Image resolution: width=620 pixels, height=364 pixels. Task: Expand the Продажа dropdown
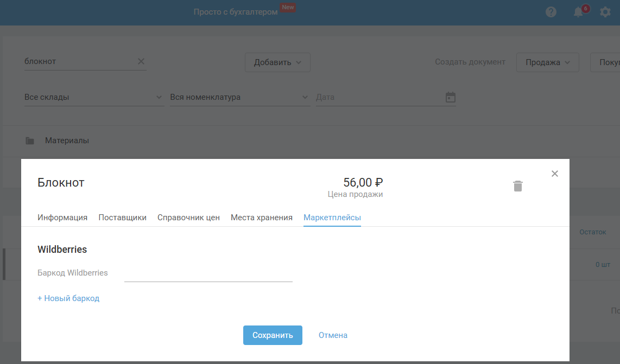548,62
